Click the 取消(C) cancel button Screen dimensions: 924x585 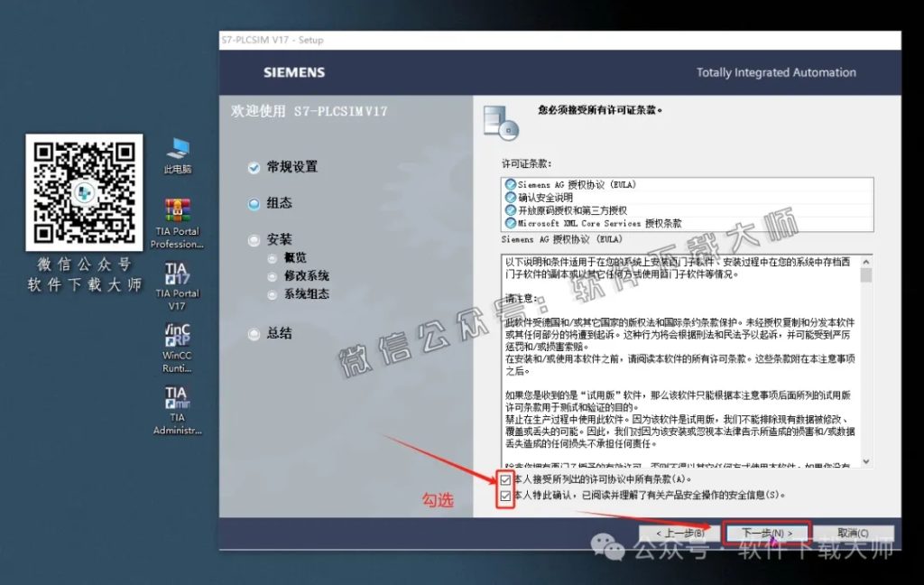coord(855,533)
